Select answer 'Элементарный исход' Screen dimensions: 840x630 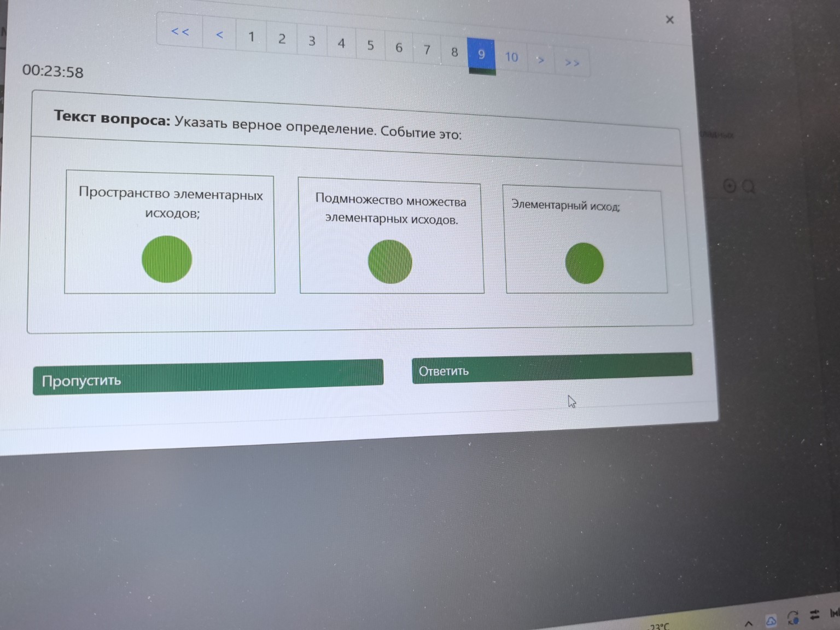(584, 264)
